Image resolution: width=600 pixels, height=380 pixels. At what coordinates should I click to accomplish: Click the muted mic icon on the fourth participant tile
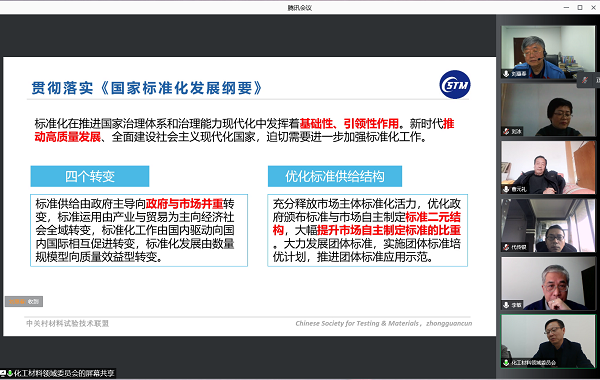point(506,247)
